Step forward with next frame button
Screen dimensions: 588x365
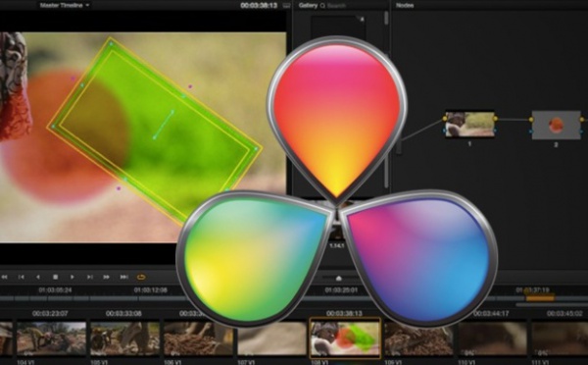click(x=89, y=277)
